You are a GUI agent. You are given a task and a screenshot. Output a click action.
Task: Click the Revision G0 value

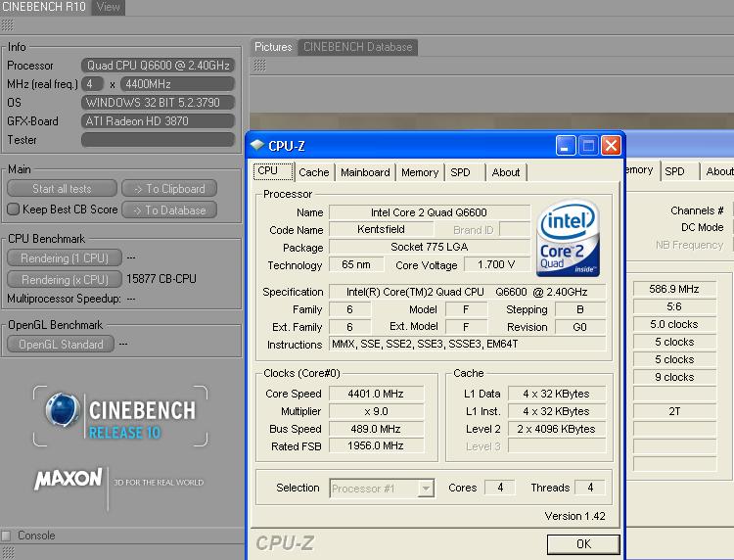[580, 327]
